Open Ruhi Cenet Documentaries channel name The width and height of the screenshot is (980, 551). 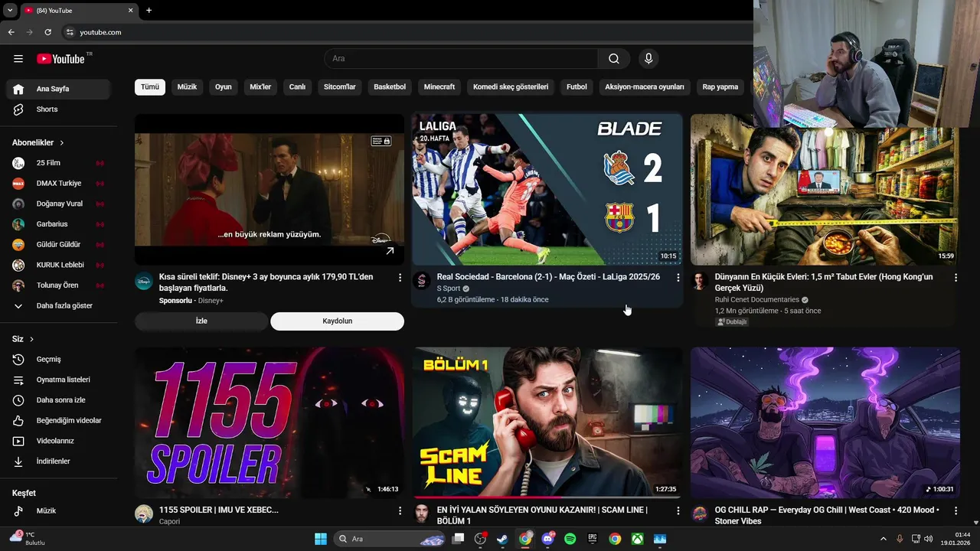756,300
